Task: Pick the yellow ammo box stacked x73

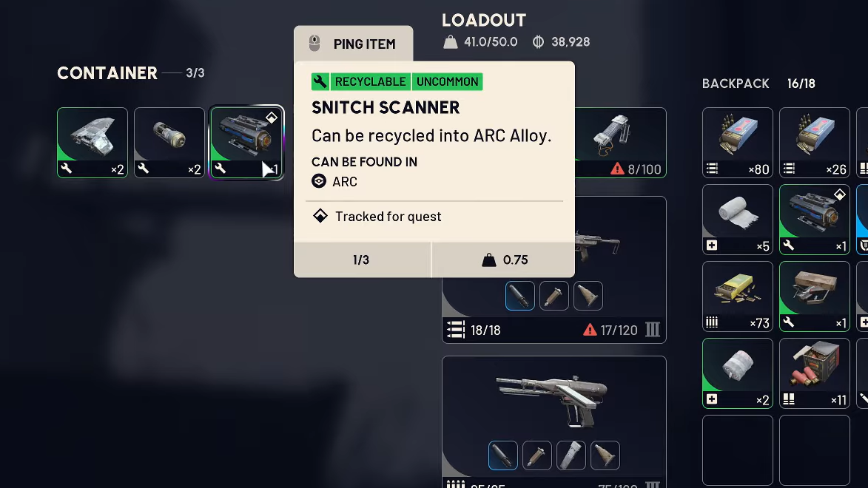Action: coord(737,296)
